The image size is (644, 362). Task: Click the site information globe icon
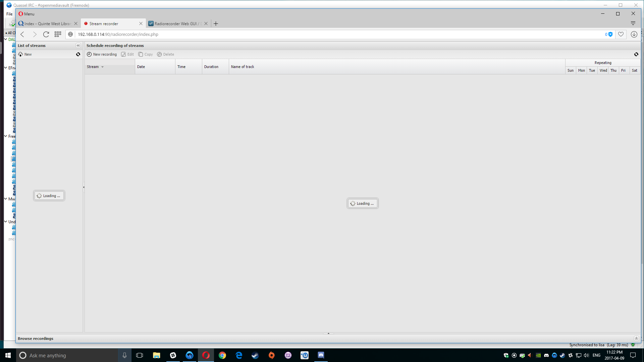[x=70, y=34]
